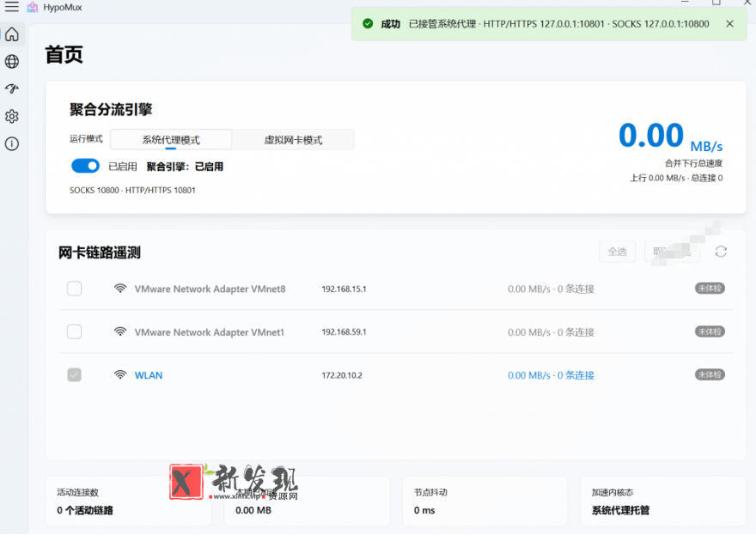Click the green success checkmark icon

point(368,23)
